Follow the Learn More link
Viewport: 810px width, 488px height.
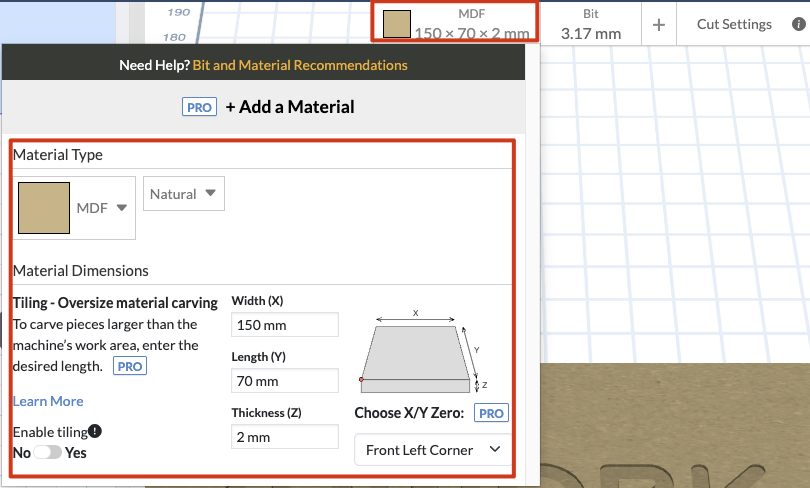[x=48, y=401]
